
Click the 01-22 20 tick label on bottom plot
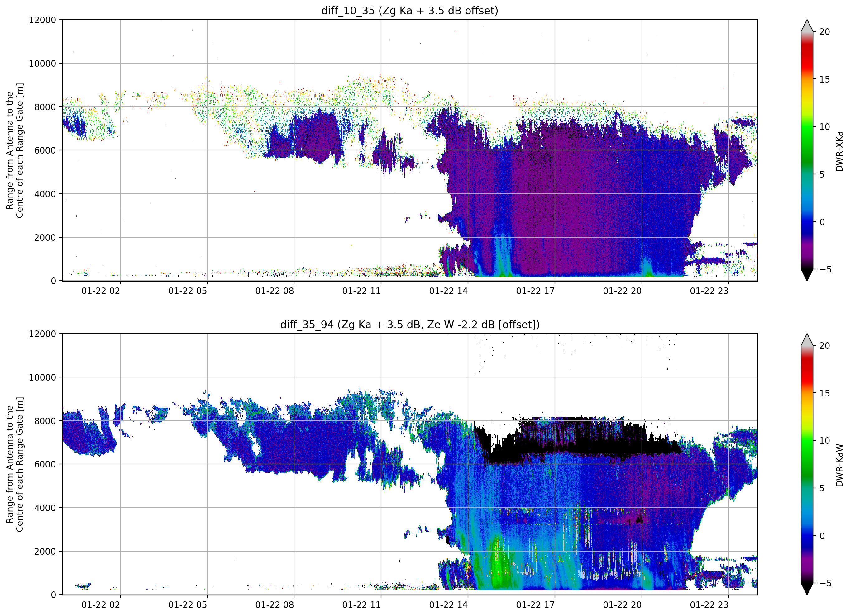622,605
